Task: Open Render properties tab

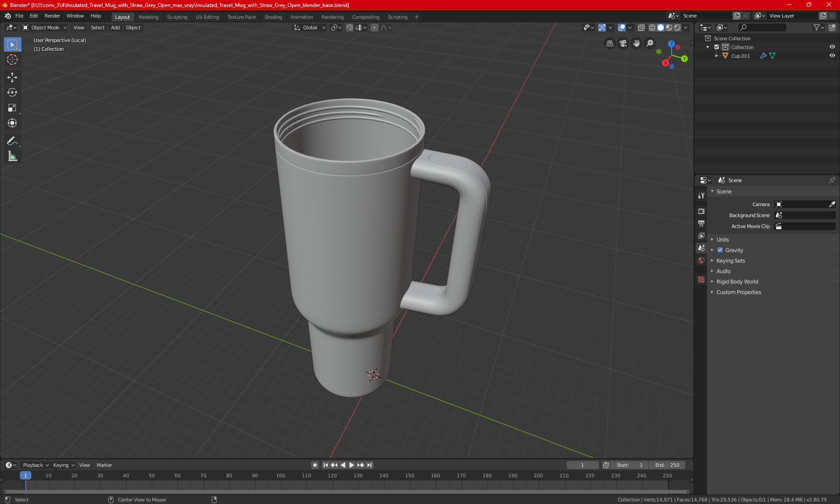Action: tap(701, 211)
